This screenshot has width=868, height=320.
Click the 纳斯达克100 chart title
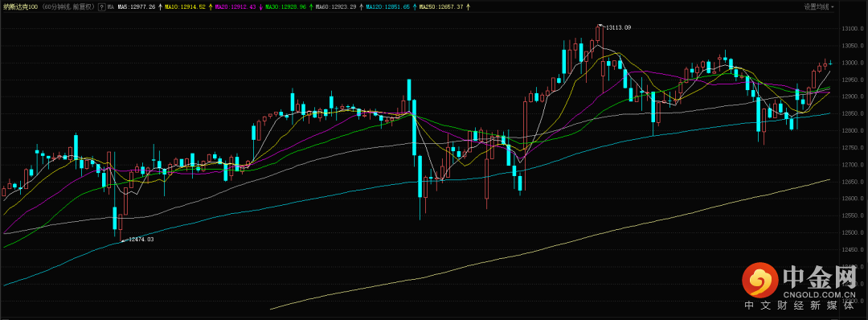20,7
